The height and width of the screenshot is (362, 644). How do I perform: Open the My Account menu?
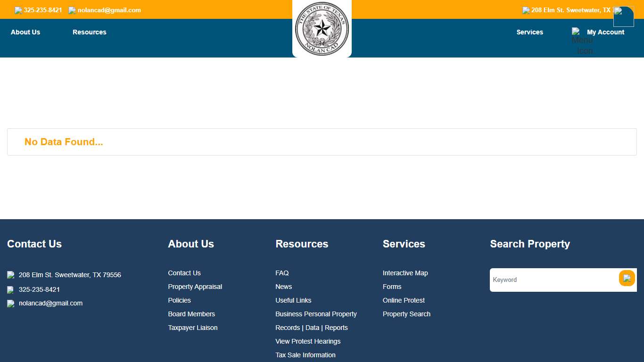pos(605,32)
